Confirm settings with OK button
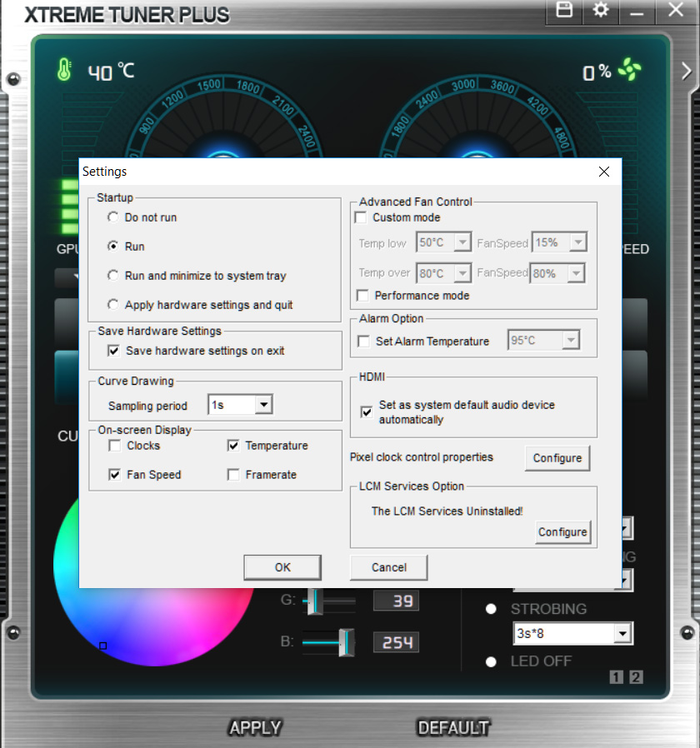 pos(282,568)
